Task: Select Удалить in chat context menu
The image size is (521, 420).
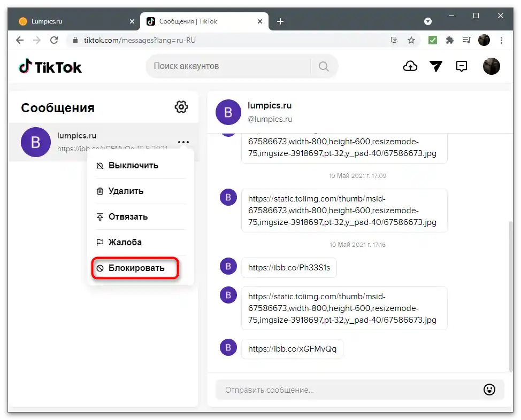Action: pos(141,191)
